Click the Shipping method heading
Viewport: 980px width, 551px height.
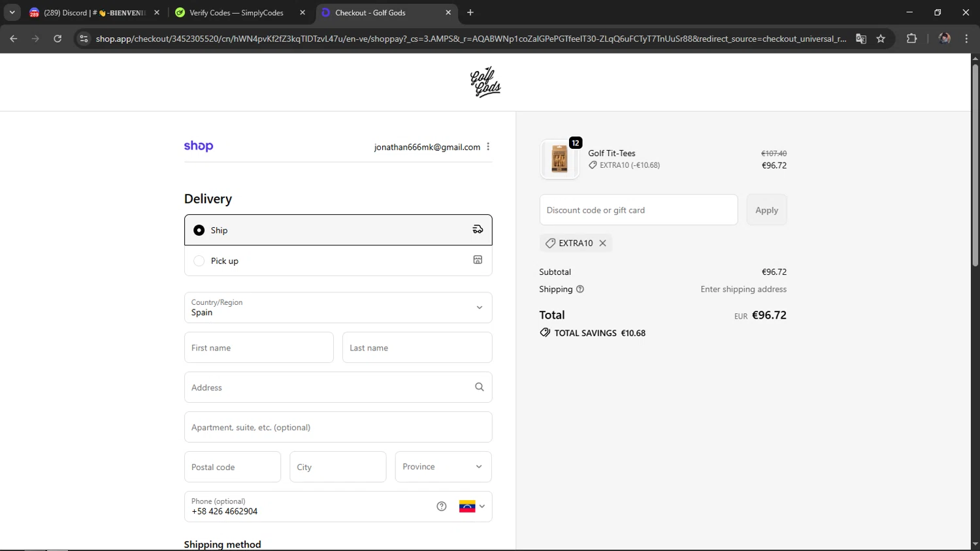(222, 544)
